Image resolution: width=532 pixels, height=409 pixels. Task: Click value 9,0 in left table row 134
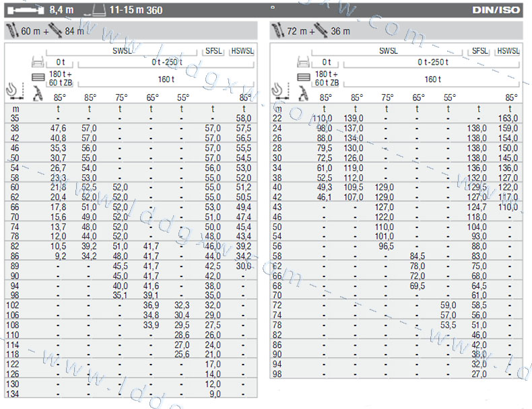pyautogui.click(x=215, y=394)
